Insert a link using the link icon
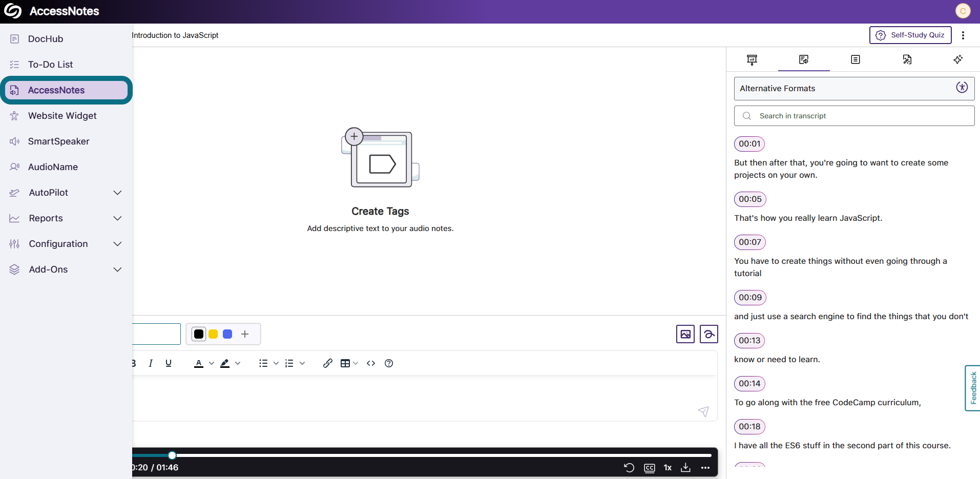Viewport: 980px width, 479px height. [x=328, y=363]
